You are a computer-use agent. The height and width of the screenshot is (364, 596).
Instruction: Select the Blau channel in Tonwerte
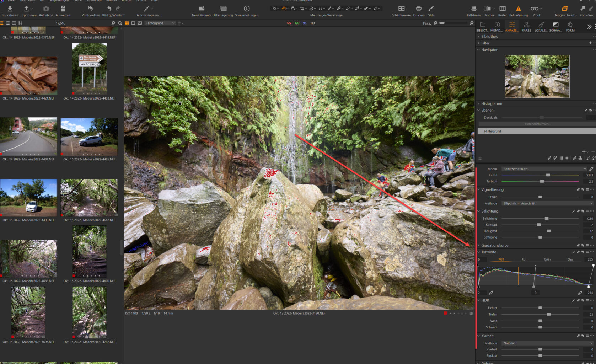(570, 259)
